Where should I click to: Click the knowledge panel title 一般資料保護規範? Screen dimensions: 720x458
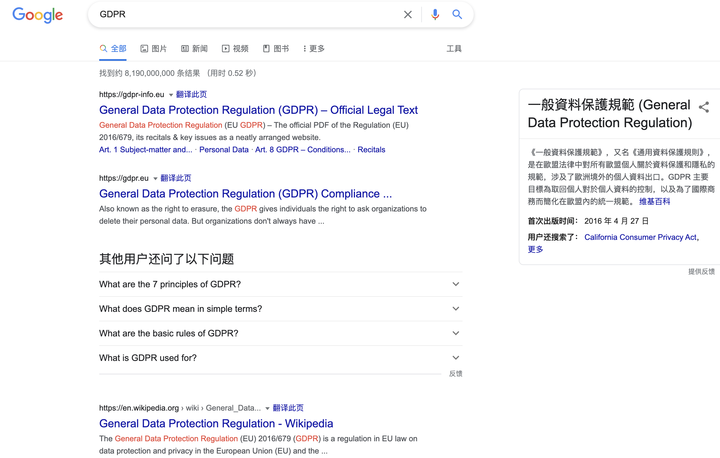(x=609, y=114)
